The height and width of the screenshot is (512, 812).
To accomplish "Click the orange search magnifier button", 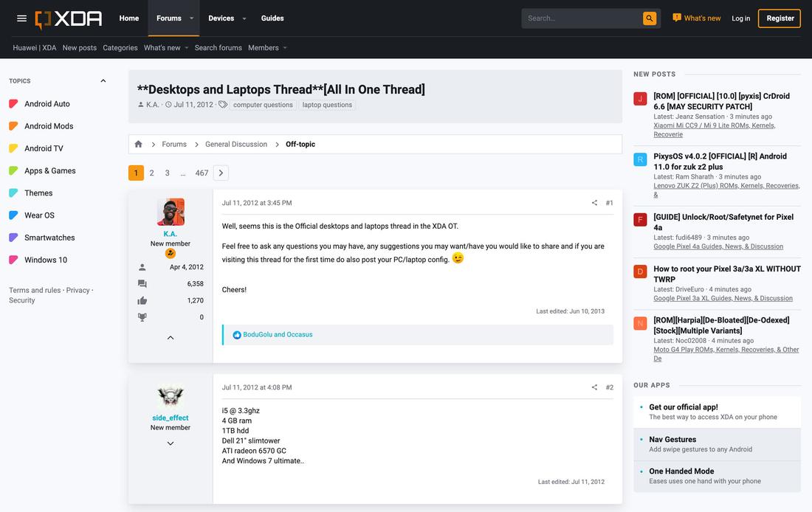I will (x=649, y=18).
